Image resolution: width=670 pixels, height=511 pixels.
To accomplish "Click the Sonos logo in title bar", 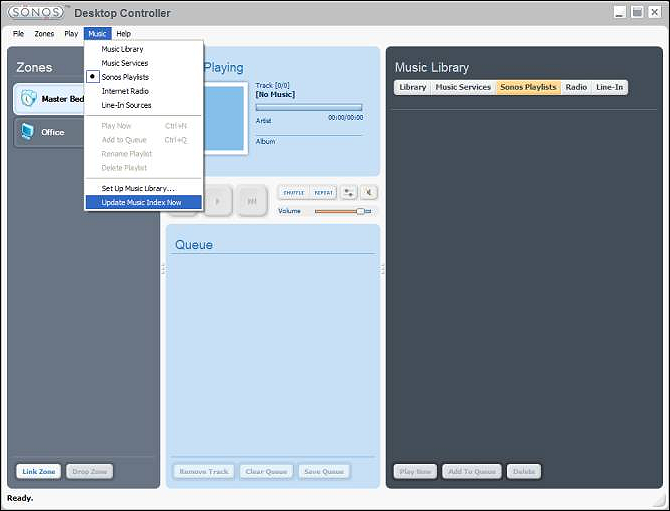I will (35, 12).
